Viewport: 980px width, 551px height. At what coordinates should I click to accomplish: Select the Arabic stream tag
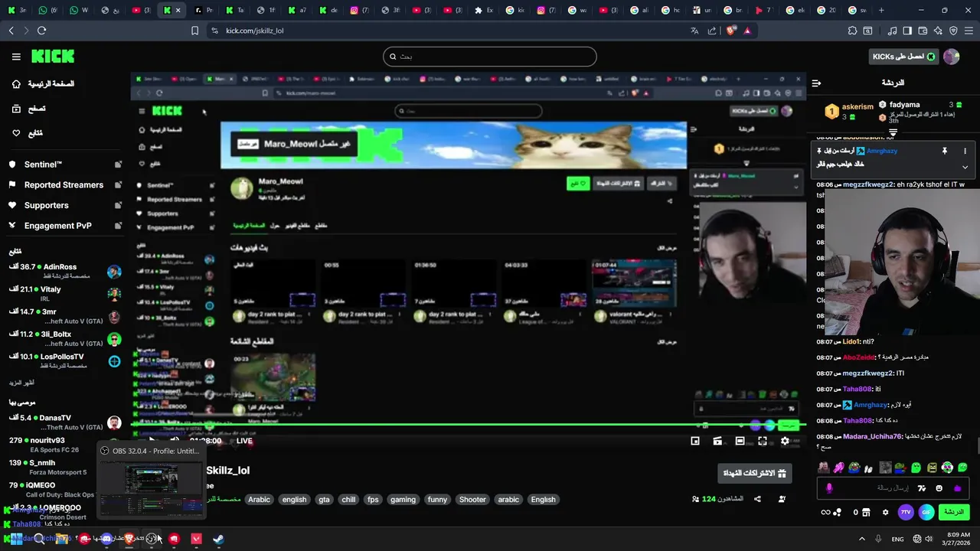259,500
